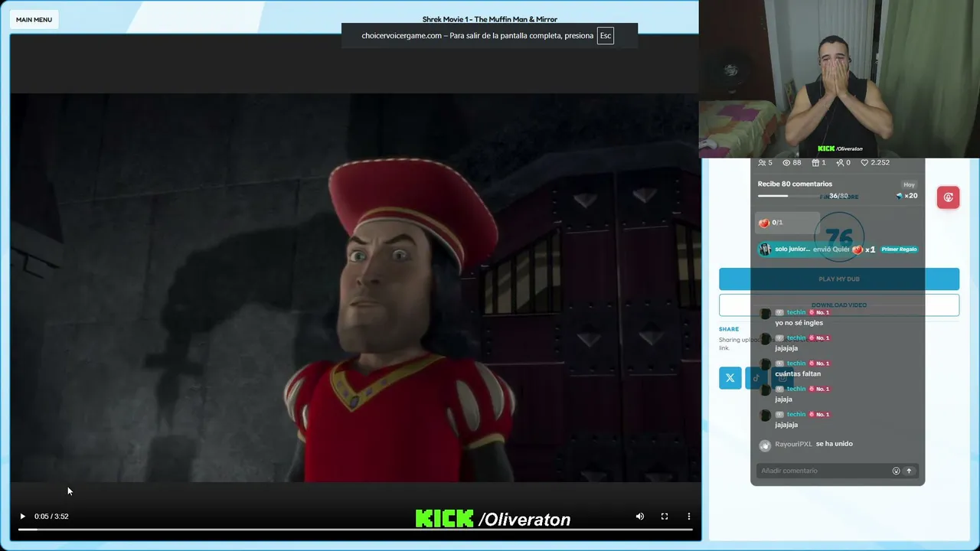Open the emoji picker in comment box
This screenshot has height=551, width=980.
[x=897, y=471]
